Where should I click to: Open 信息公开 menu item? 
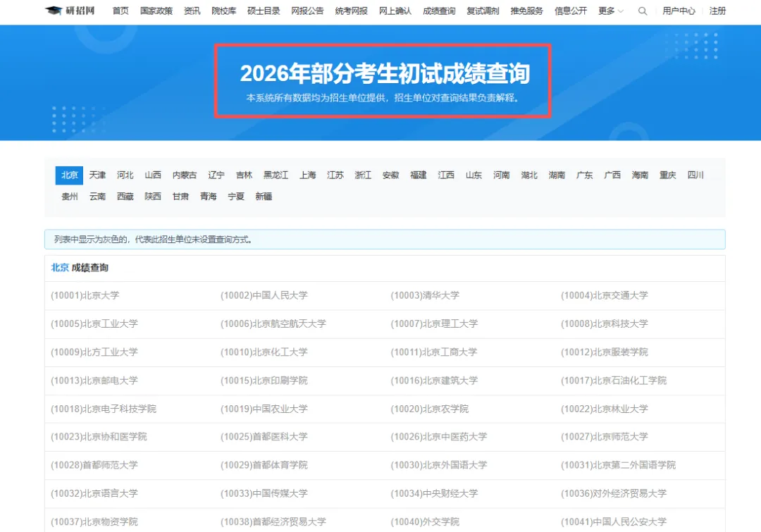click(571, 11)
